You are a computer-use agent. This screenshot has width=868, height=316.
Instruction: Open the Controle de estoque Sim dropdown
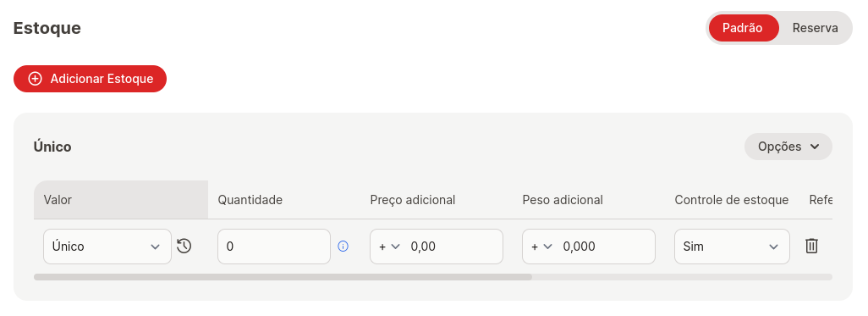(732, 247)
